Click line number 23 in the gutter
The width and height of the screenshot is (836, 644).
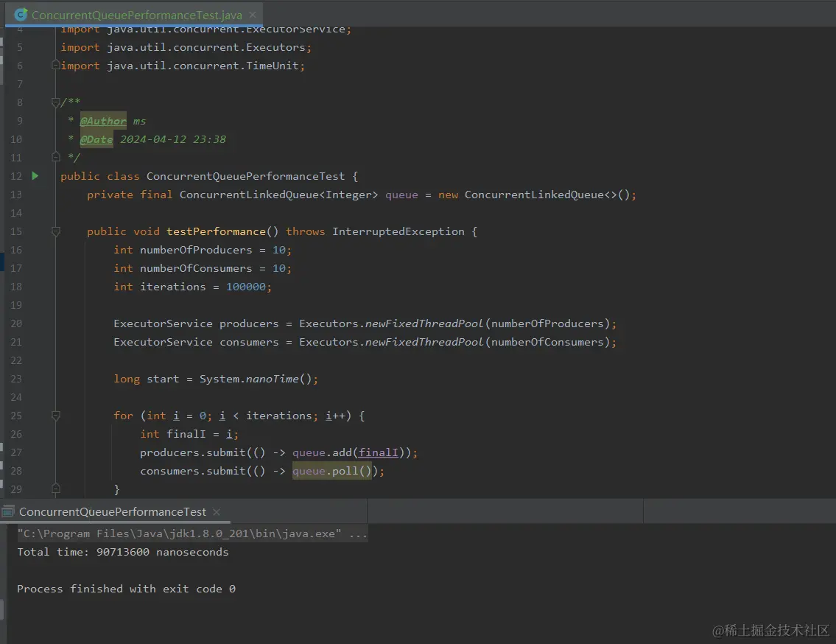click(16, 379)
